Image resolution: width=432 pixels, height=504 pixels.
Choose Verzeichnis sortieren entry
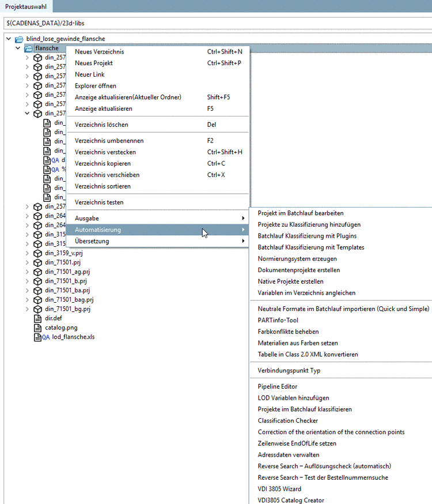pos(158,186)
